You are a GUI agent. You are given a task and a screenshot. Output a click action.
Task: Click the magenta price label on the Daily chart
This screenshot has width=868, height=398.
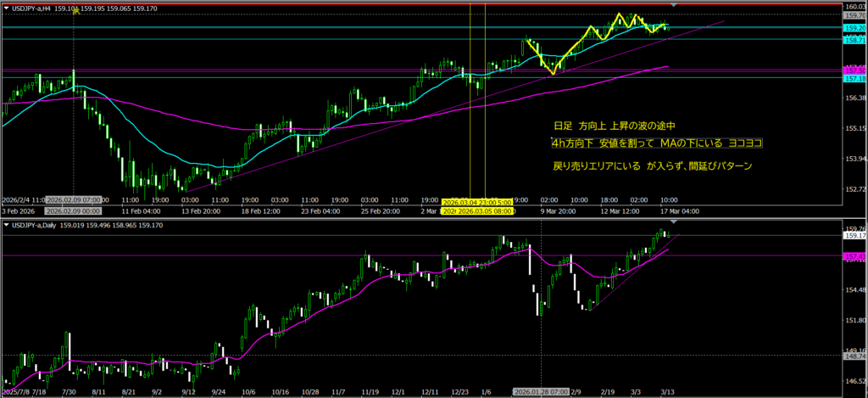coord(854,255)
